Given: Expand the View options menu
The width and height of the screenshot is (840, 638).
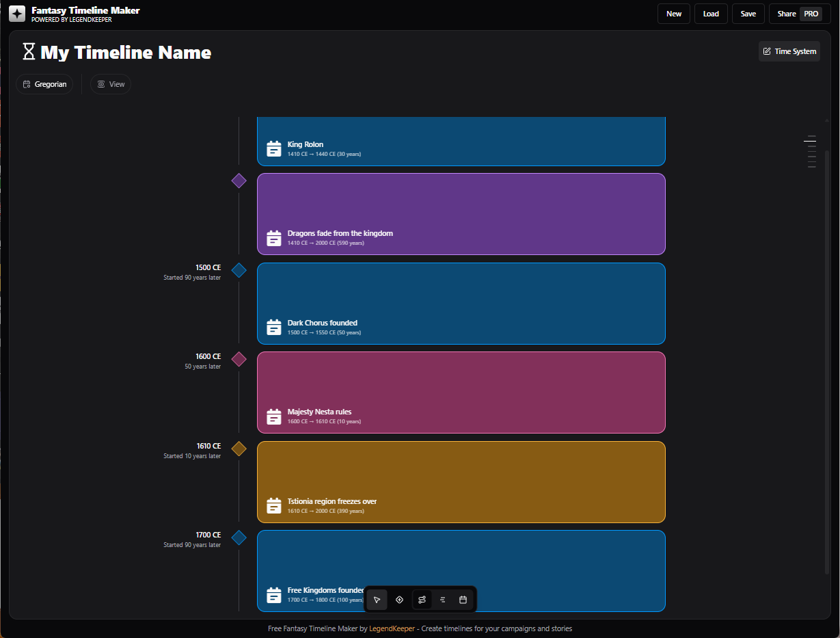Looking at the screenshot, I should click(x=110, y=83).
